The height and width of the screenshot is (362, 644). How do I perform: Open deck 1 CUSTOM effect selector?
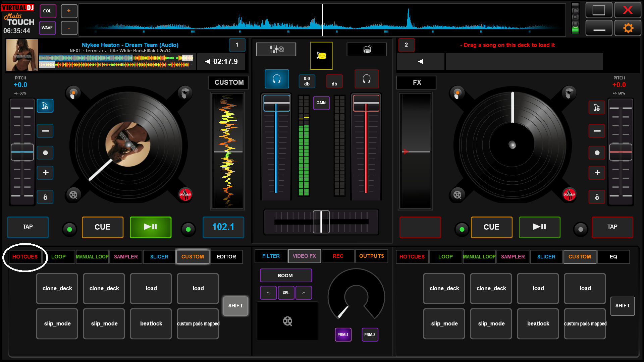point(229,82)
